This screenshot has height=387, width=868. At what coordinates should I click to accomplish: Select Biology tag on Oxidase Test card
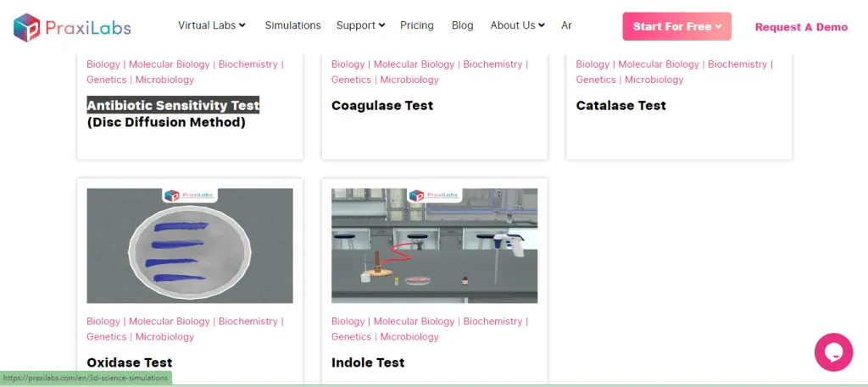[103, 321]
